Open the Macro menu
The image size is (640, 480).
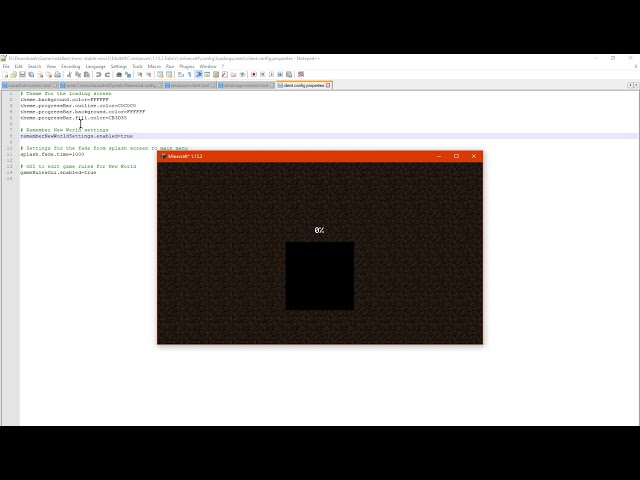click(x=154, y=66)
